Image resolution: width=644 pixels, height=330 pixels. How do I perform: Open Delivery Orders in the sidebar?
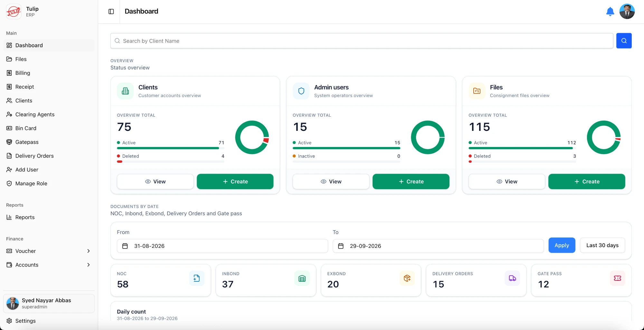[x=49, y=156]
